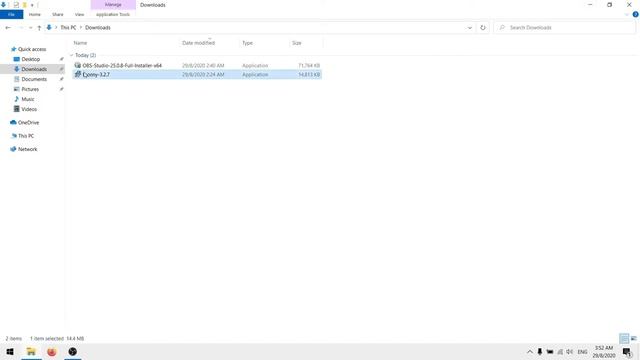Click the Network icon in sidebar
The width and height of the screenshot is (640, 360).
tap(13, 149)
